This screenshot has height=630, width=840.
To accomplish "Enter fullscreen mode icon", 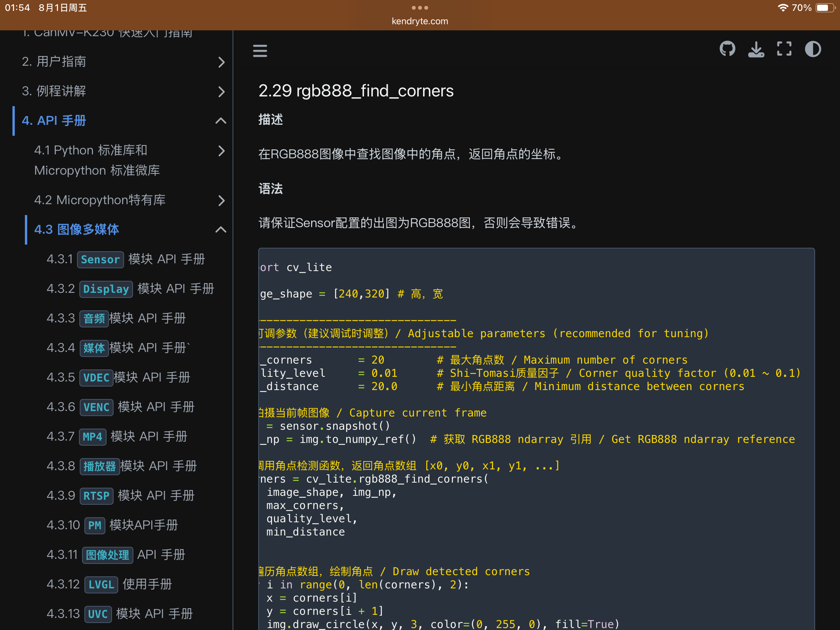I will pos(784,49).
